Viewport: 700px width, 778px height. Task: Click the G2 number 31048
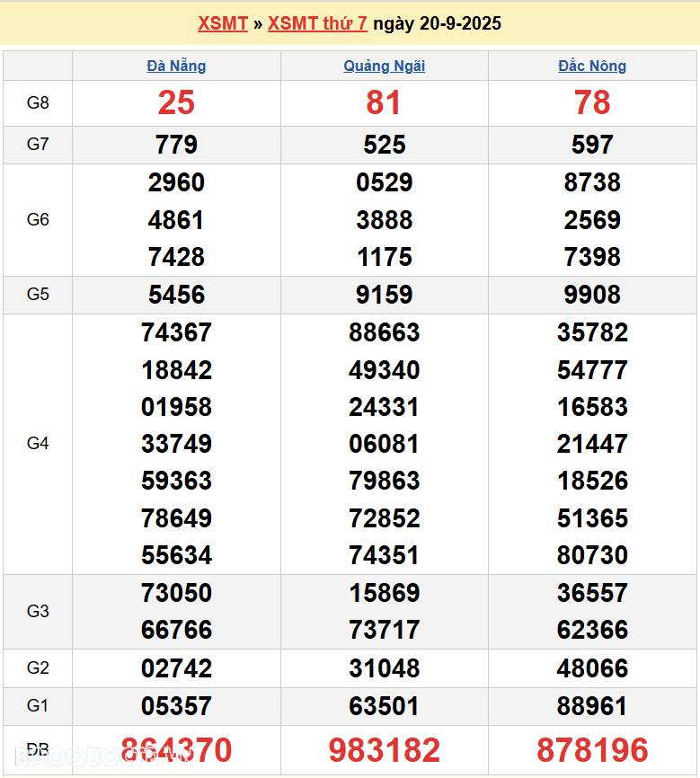pos(384,668)
